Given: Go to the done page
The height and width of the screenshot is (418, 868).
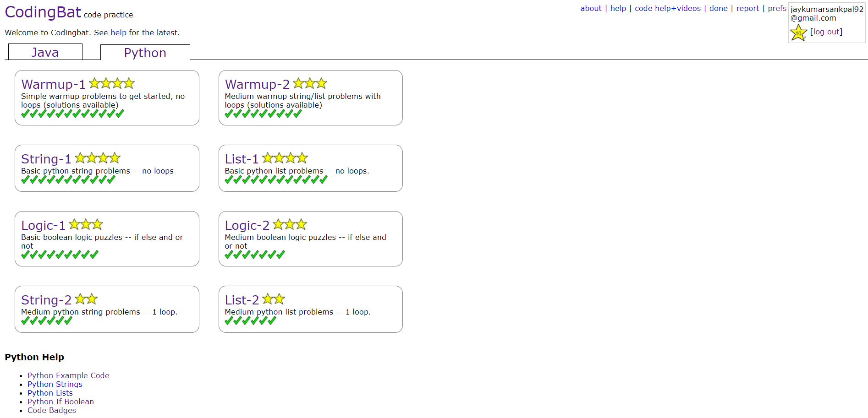Looking at the screenshot, I should [719, 8].
